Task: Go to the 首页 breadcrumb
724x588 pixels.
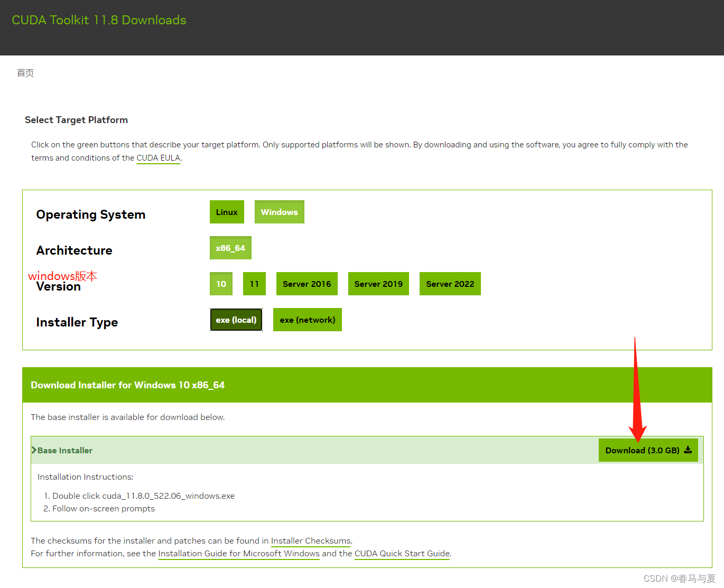Action: point(25,73)
